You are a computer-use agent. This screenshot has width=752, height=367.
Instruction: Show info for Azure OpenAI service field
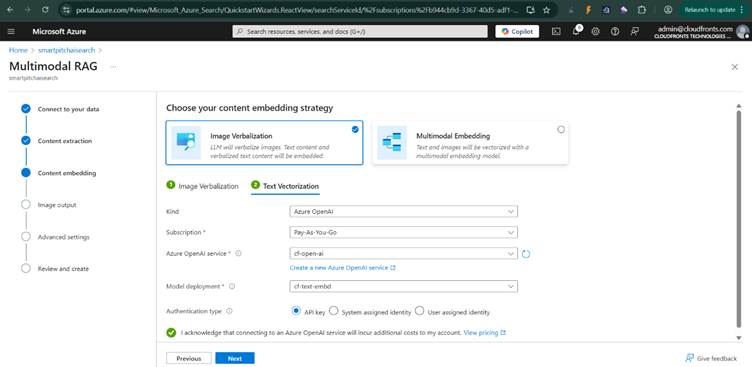pos(238,253)
